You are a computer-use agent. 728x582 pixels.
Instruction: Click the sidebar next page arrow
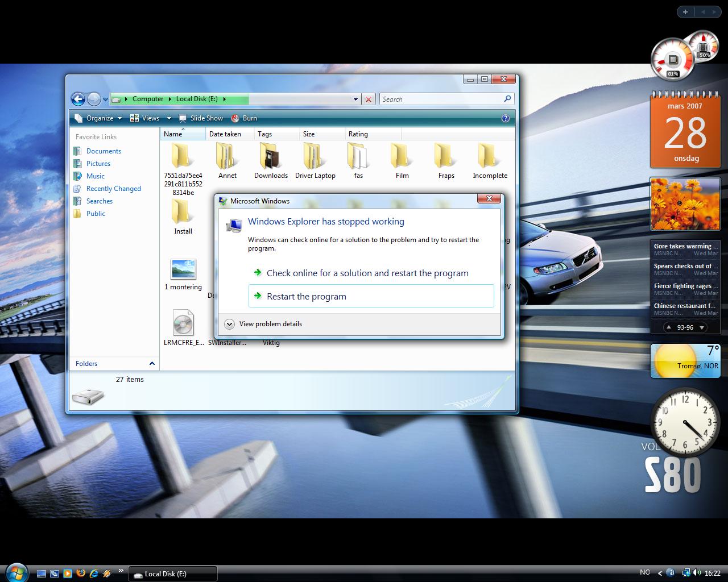[715, 11]
